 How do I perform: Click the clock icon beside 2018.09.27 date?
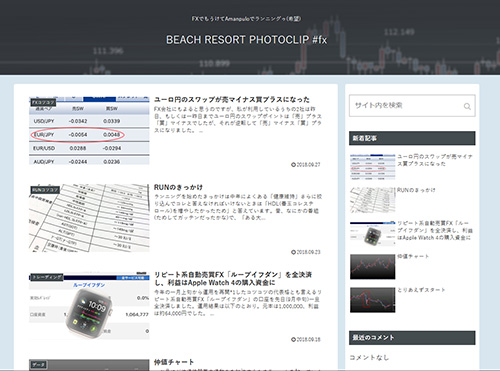(x=293, y=165)
